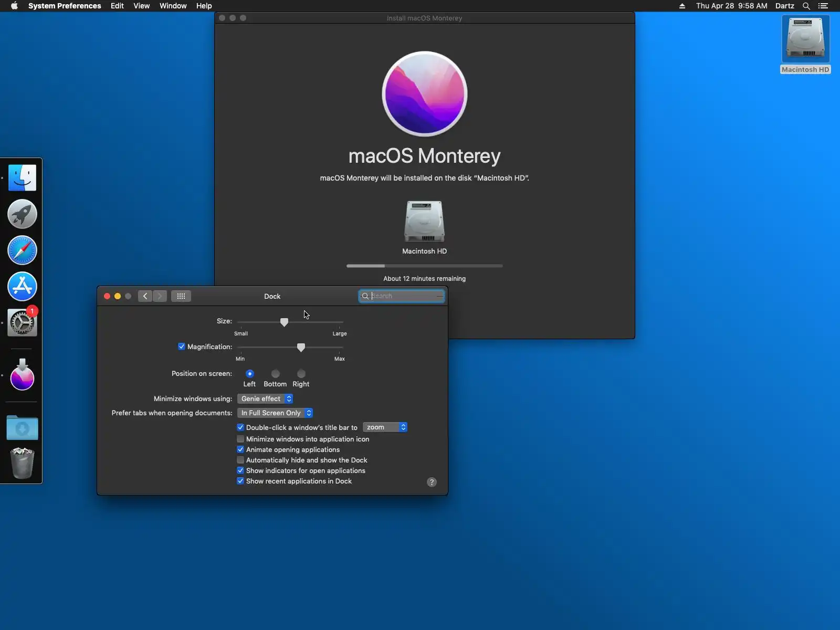Image resolution: width=840 pixels, height=630 pixels.
Task: Click the Dartz user menu
Action: [784, 6]
